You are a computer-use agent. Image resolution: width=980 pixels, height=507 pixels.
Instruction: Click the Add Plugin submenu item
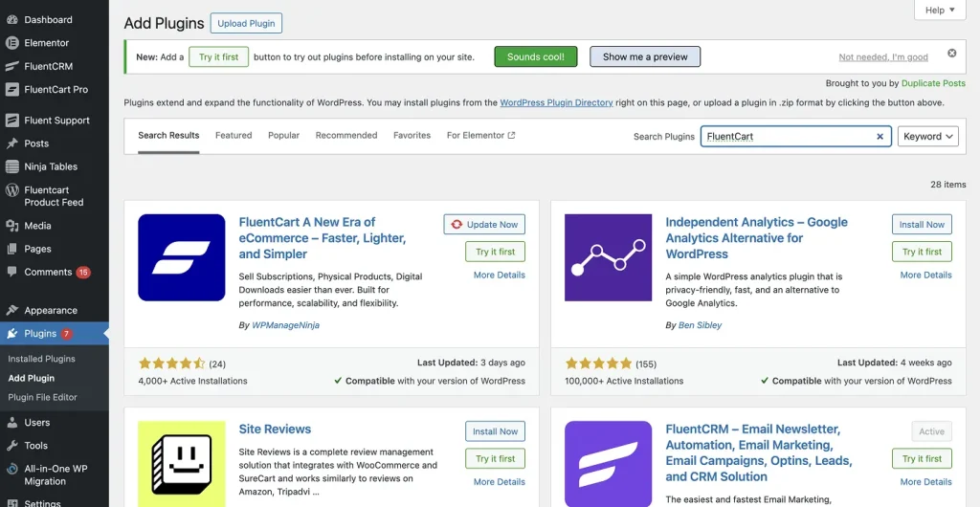point(32,379)
